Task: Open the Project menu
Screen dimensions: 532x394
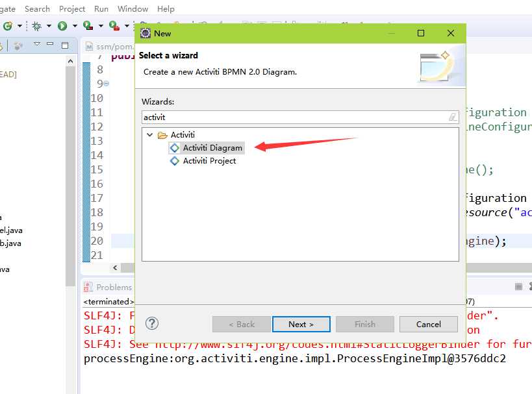Action: [x=72, y=9]
